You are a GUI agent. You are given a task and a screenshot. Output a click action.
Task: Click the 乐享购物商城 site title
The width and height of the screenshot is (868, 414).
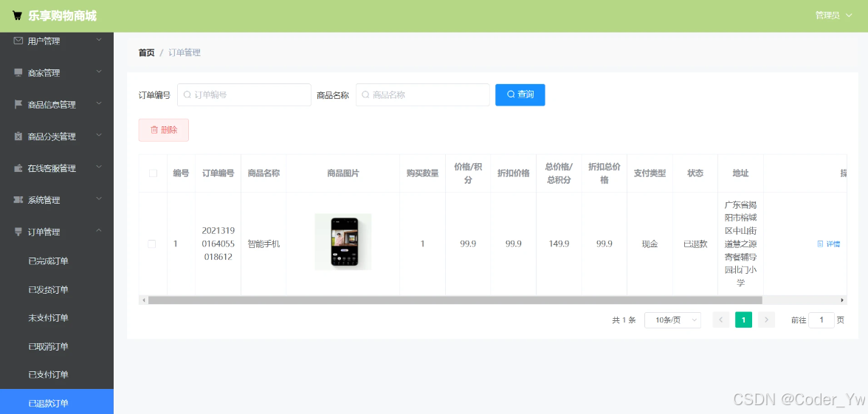coord(63,16)
